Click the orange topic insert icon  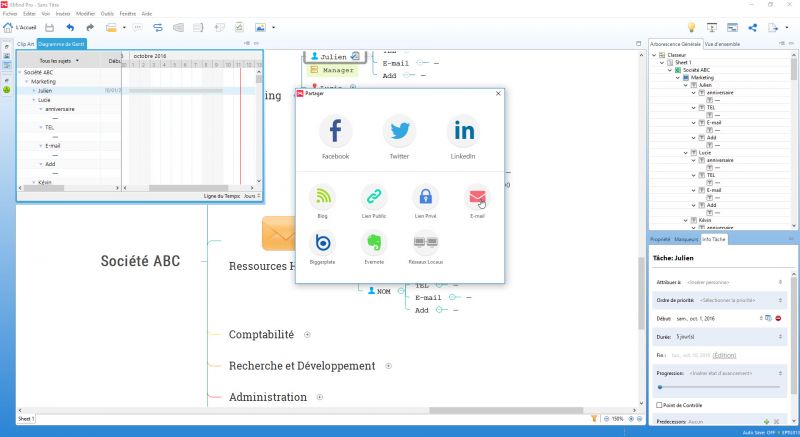pos(111,28)
